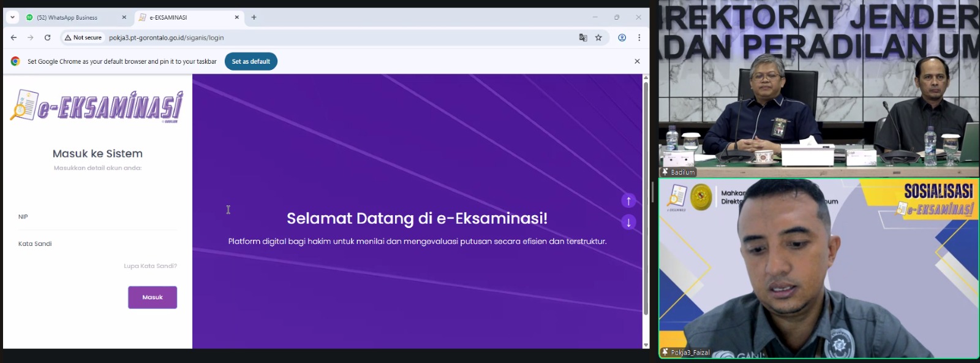Restore the Chrome window size
Viewport: 980px width, 363px height.
tap(617, 17)
